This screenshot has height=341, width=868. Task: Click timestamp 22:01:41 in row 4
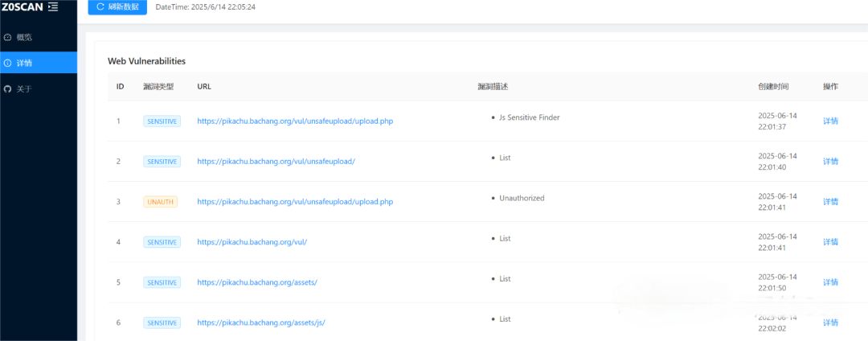772,248
